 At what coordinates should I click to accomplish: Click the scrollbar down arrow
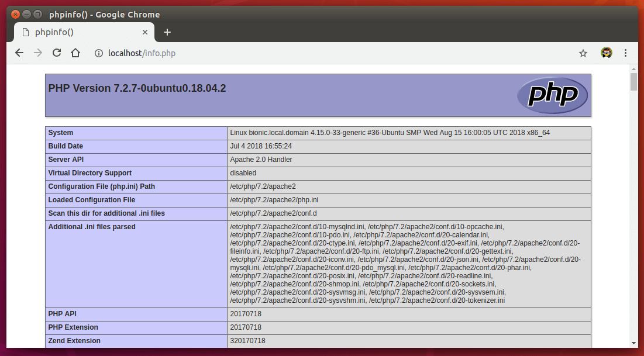click(633, 343)
